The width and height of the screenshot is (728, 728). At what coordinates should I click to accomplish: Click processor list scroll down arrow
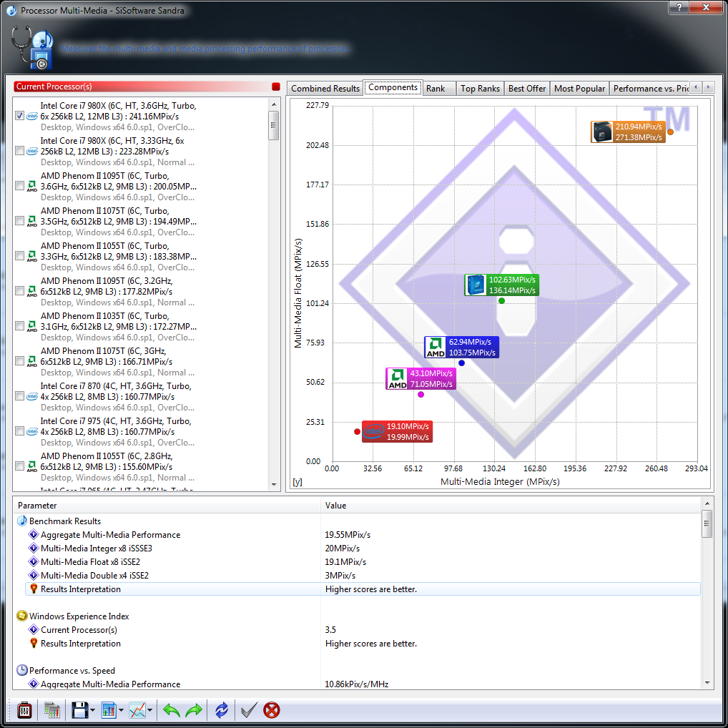point(274,485)
